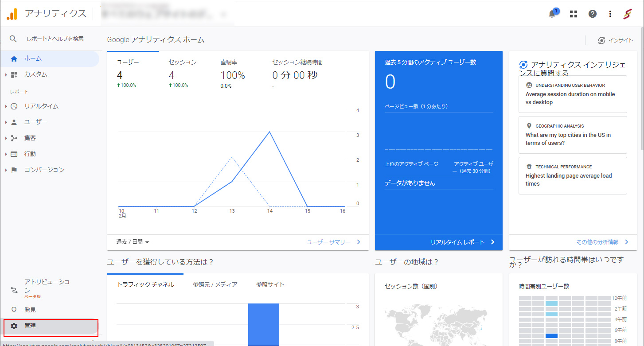Click the その他の分析情報 chevron arrow
The width and height of the screenshot is (644, 346).
point(627,242)
